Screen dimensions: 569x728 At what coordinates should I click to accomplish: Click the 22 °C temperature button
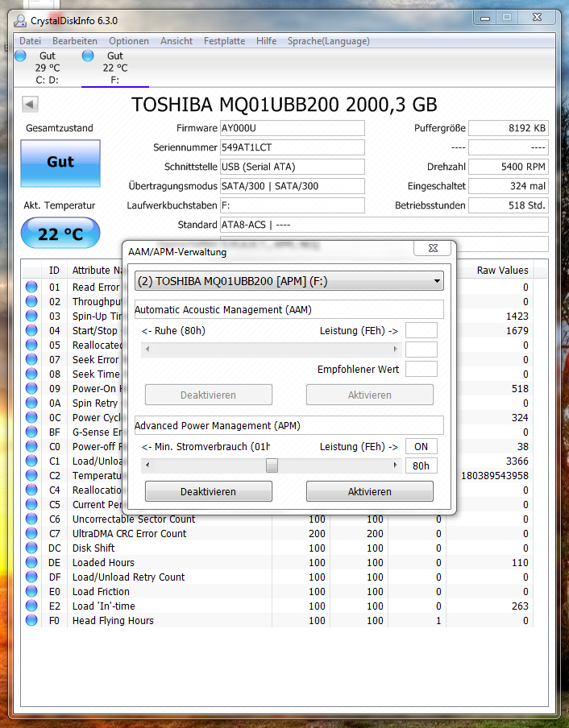coord(60,233)
